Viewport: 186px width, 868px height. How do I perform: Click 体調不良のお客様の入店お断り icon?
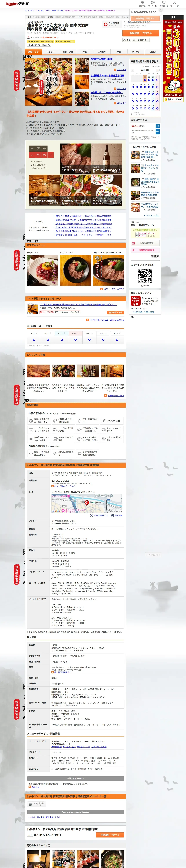pyautogui.click(x=31, y=453)
